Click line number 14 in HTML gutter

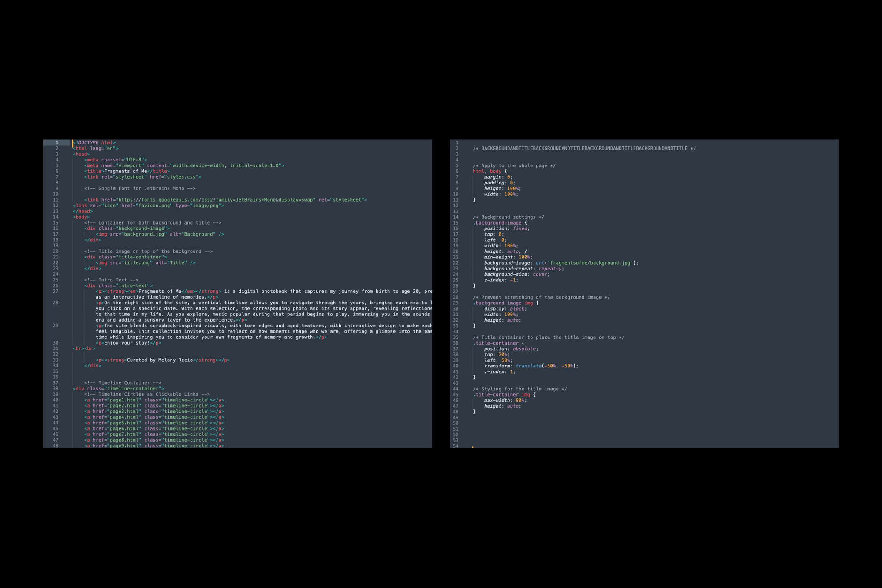pyautogui.click(x=56, y=217)
